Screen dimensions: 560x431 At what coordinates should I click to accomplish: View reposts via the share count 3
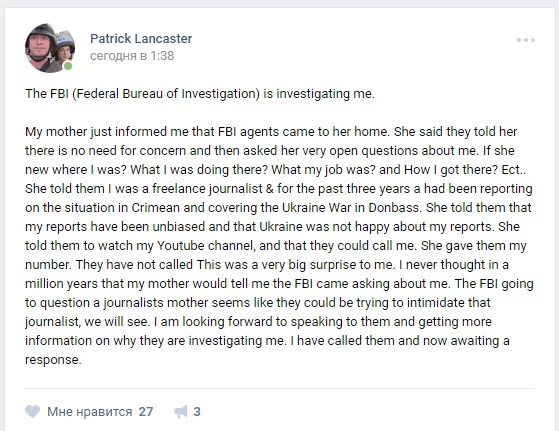pyautogui.click(x=197, y=412)
